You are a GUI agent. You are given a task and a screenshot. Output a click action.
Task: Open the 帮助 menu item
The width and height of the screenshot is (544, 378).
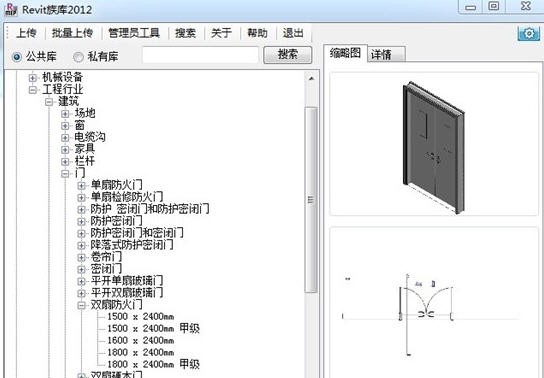point(257,33)
